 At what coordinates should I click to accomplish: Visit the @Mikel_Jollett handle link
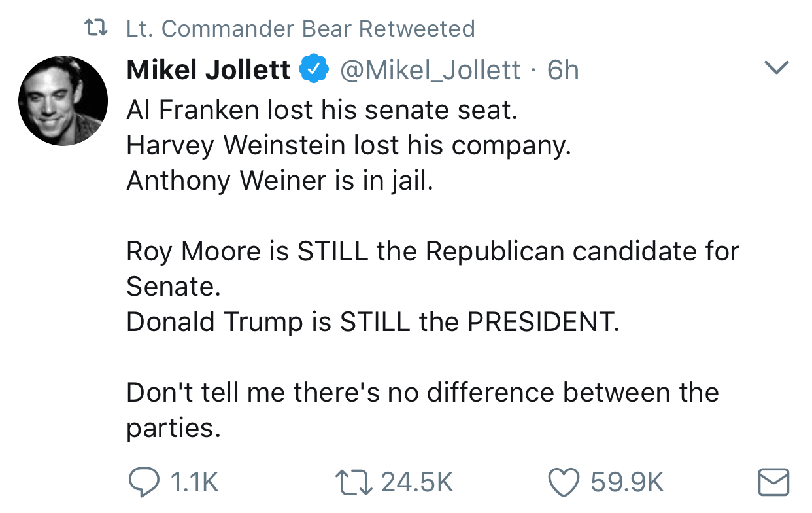coord(431,70)
